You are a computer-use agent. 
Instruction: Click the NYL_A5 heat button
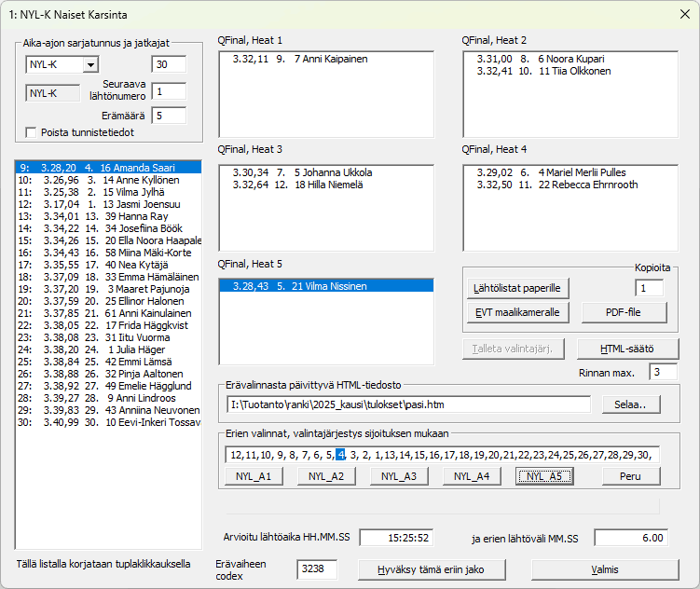tap(544, 476)
